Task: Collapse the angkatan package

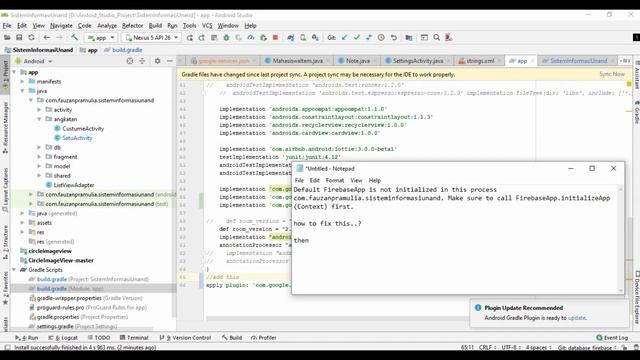Action: [x=39, y=119]
